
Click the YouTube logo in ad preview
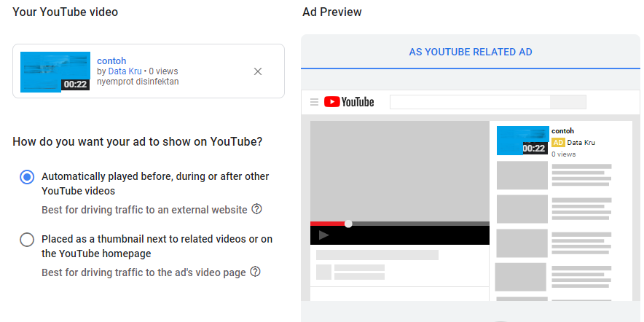349,102
